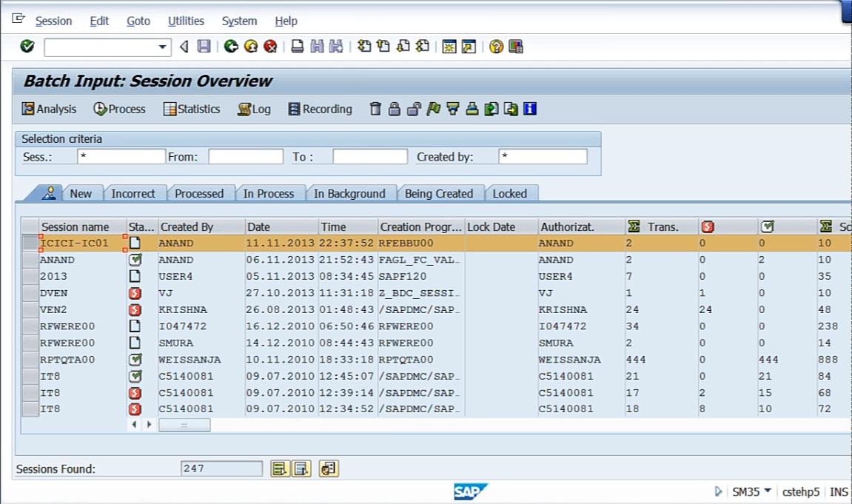Click the Print icon in standard toolbar
This screenshot has height=504, width=852.
click(x=298, y=47)
